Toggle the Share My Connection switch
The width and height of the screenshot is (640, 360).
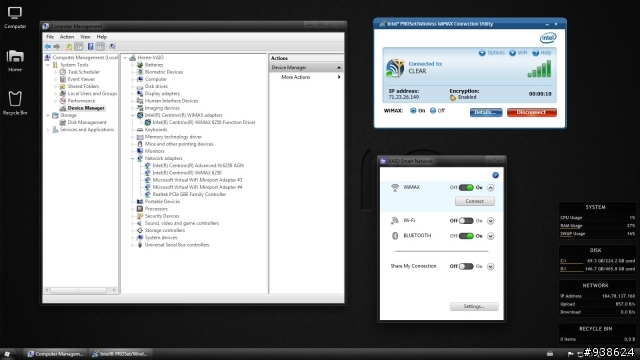pos(466,266)
